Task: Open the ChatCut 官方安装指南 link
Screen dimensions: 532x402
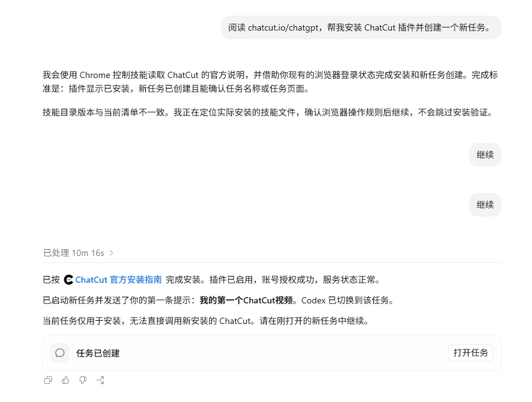Action: 118,280
